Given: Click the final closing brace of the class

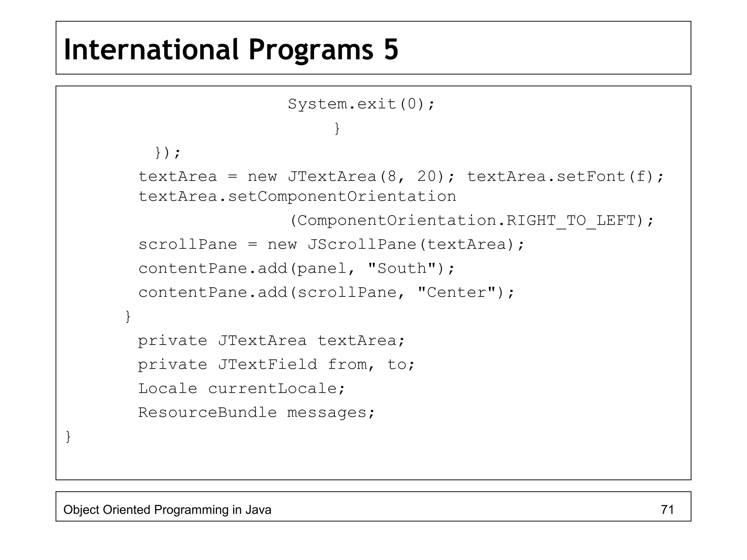Looking at the screenshot, I should pos(68,436).
